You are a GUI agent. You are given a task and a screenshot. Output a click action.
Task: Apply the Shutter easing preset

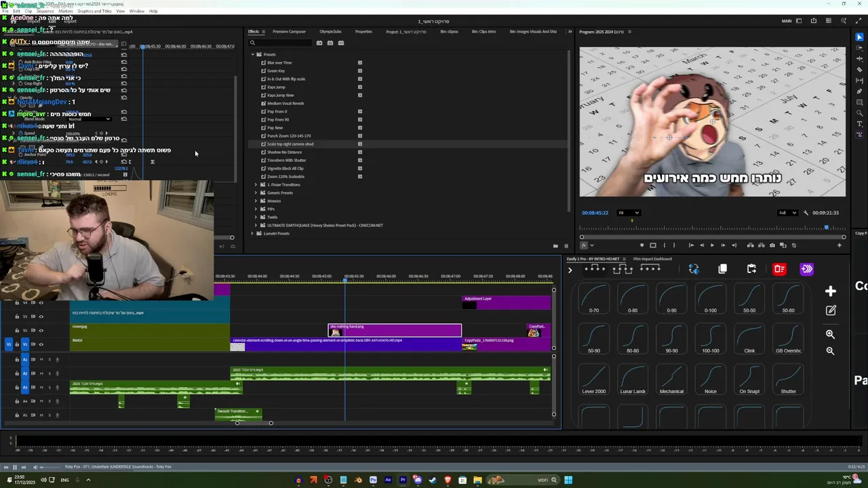pyautogui.click(x=788, y=380)
